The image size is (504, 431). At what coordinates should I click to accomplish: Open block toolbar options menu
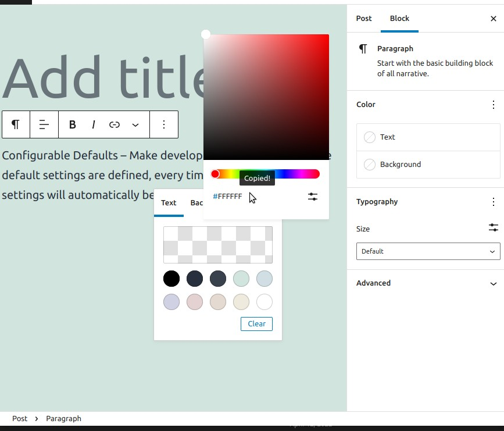click(163, 124)
